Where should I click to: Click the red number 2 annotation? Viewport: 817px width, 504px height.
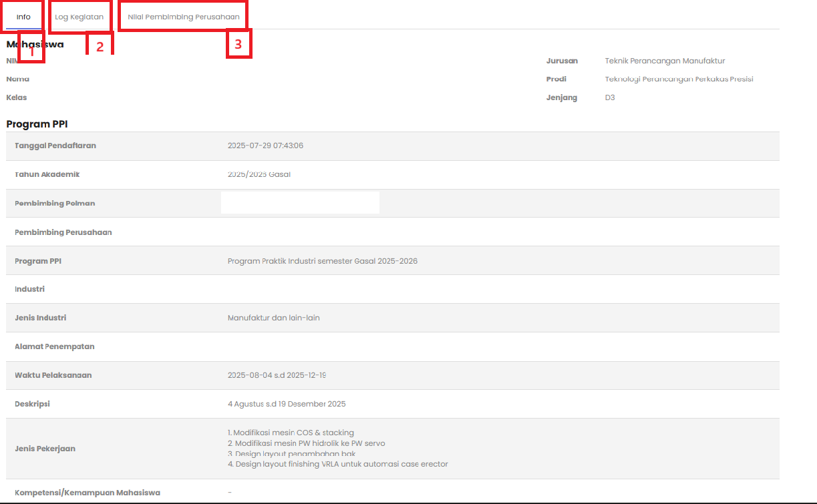(x=100, y=46)
